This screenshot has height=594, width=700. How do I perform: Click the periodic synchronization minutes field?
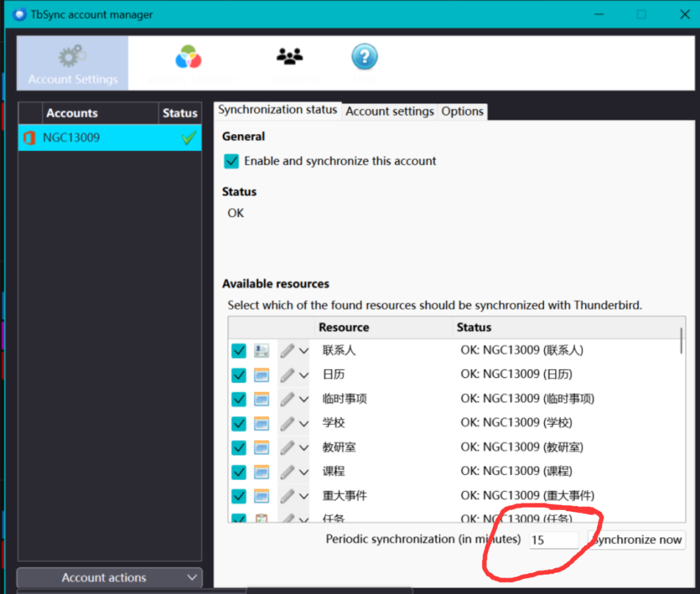tap(554, 540)
